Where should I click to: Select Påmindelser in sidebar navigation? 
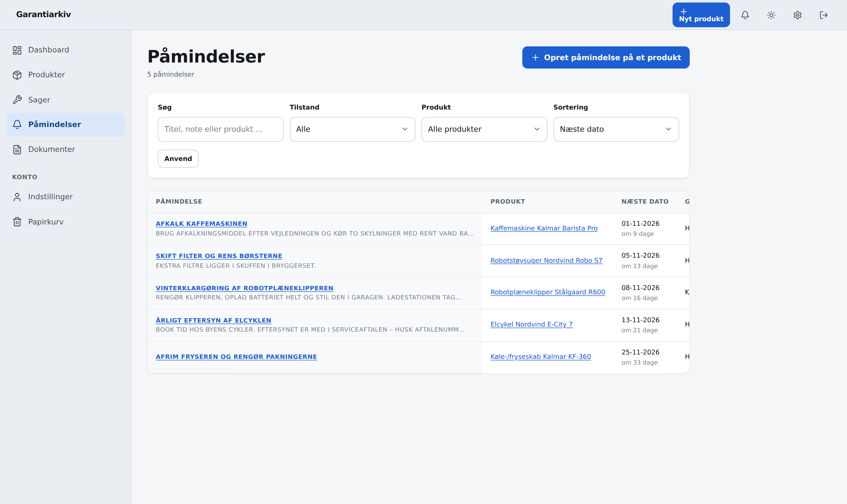point(65,125)
